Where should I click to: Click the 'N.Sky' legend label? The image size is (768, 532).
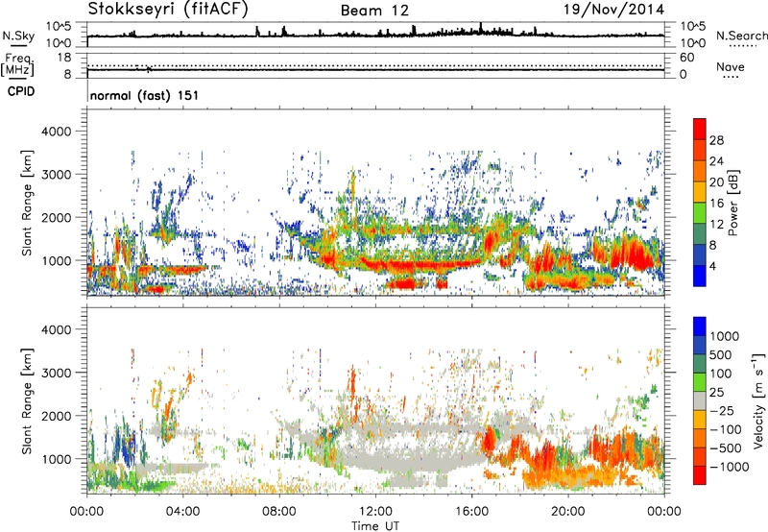pyautogui.click(x=18, y=36)
